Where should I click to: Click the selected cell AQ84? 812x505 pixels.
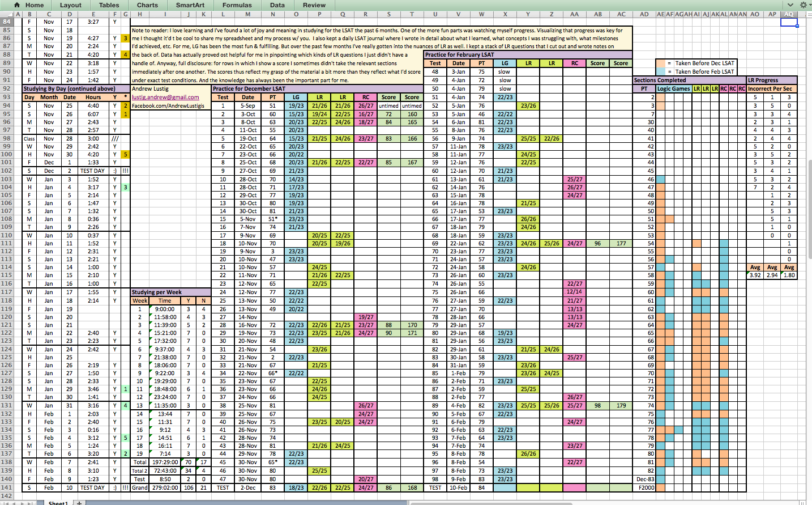[x=789, y=22]
